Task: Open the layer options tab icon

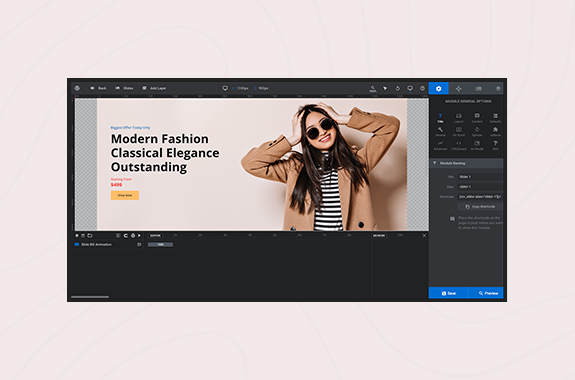Action: coord(498,88)
